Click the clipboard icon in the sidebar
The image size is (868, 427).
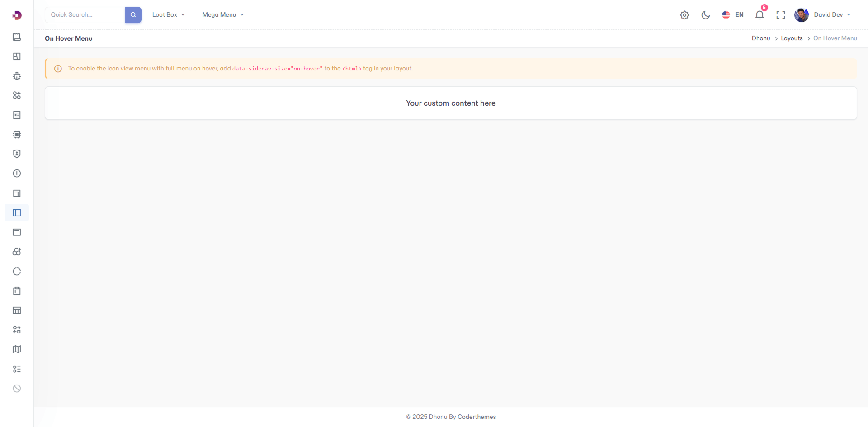pos(17,291)
